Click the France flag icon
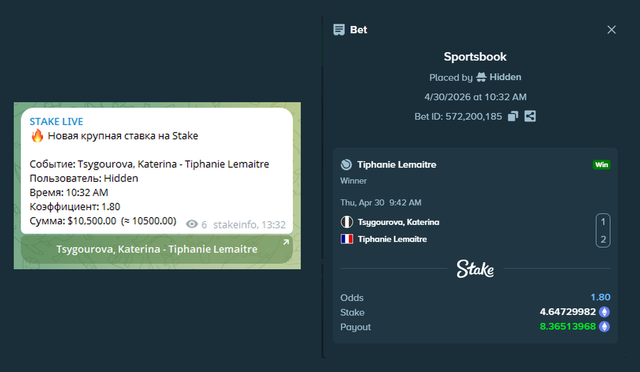The image size is (640, 372). tap(347, 239)
